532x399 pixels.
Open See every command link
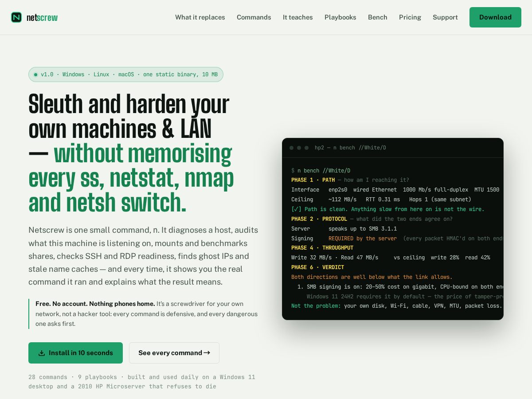(174, 353)
